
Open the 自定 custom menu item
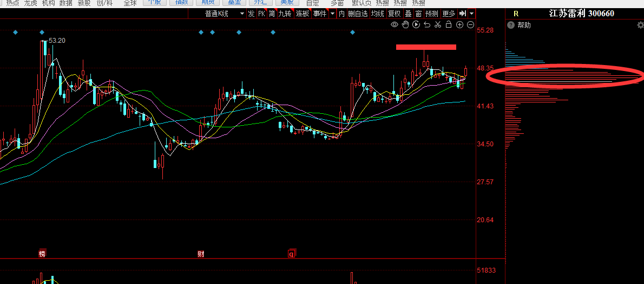tap(313, 3)
